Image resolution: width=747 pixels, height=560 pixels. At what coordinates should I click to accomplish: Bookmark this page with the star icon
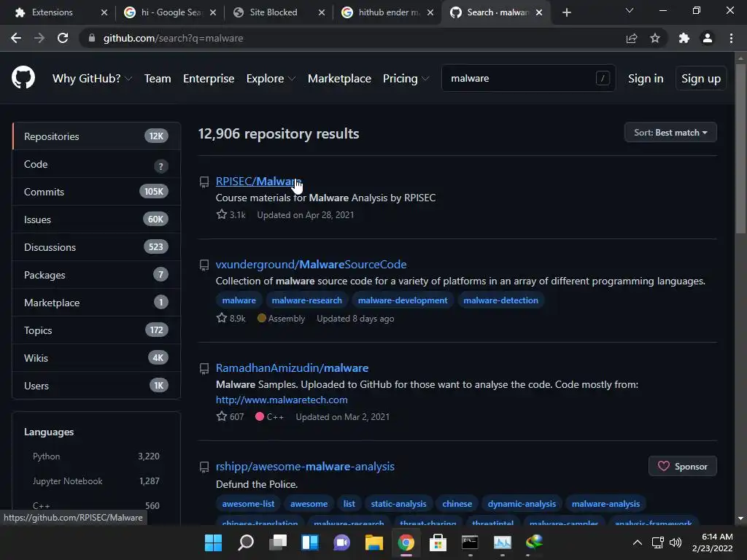pos(655,38)
